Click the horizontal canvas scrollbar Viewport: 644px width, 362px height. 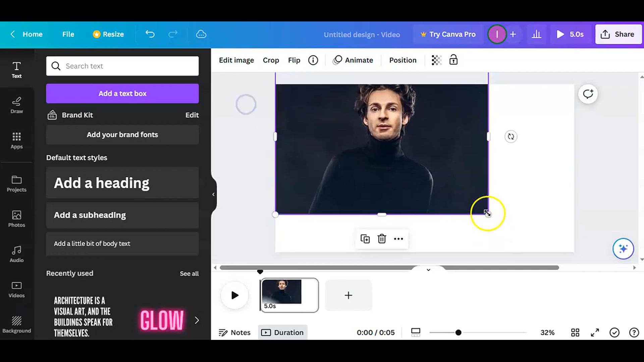coord(389,268)
